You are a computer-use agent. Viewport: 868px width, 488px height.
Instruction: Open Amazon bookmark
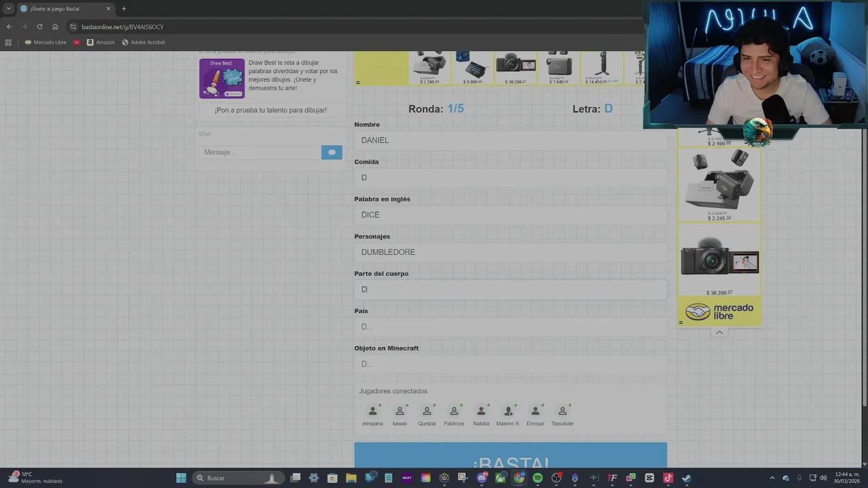100,42
